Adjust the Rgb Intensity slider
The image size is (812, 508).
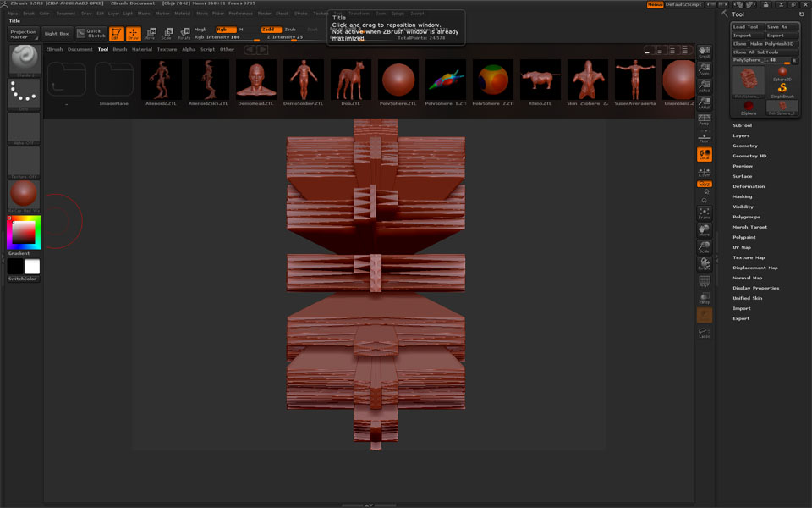pyautogui.click(x=227, y=37)
